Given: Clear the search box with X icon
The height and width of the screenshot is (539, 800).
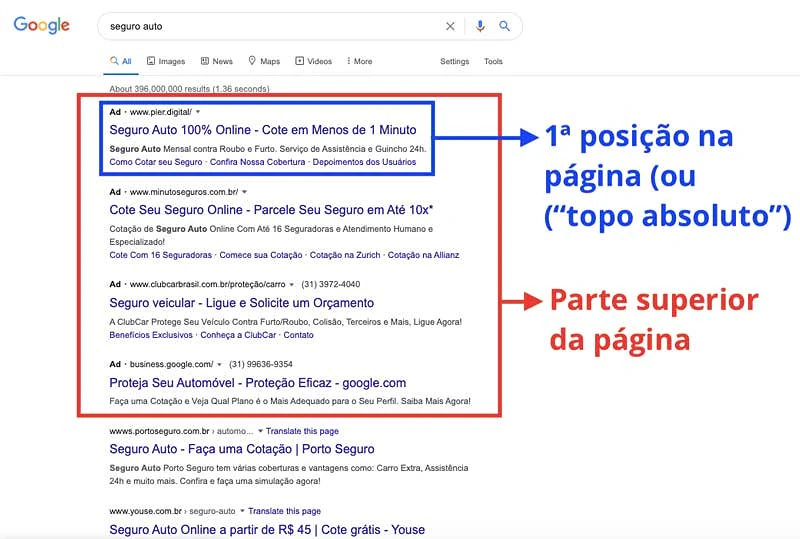Looking at the screenshot, I should point(450,26).
